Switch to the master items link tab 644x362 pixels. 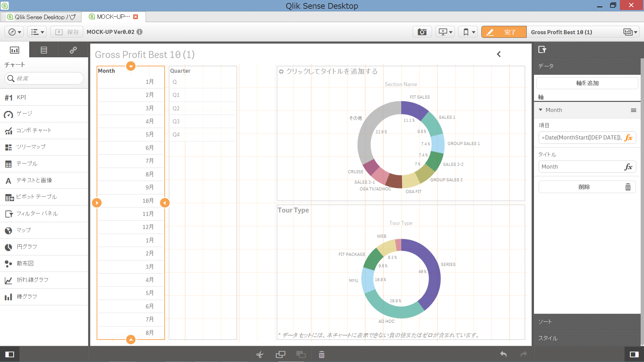[73, 50]
